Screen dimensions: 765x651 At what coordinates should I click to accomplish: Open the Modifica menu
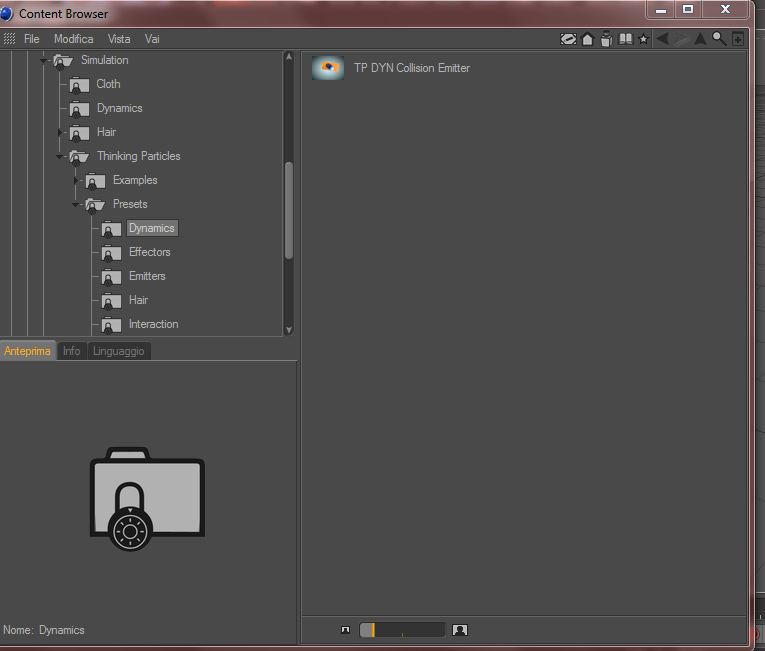click(74, 39)
